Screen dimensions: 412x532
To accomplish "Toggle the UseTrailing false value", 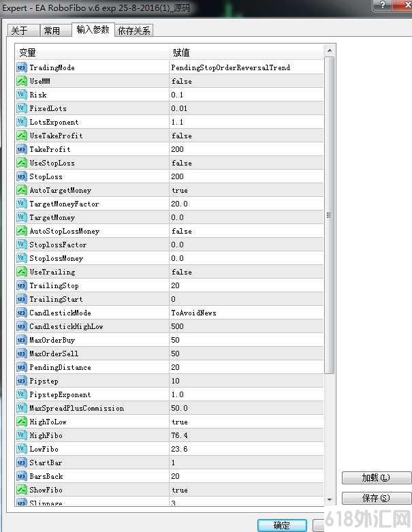I will point(182,272).
